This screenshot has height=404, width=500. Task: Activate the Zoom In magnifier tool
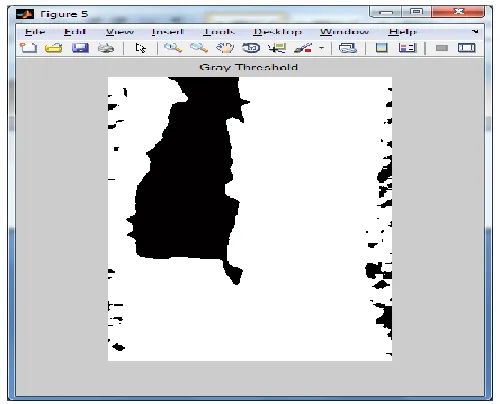pyautogui.click(x=173, y=48)
